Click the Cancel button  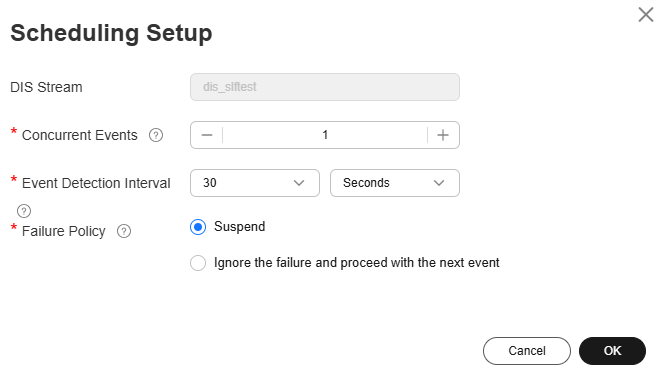pyautogui.click(x=527, y=351)
